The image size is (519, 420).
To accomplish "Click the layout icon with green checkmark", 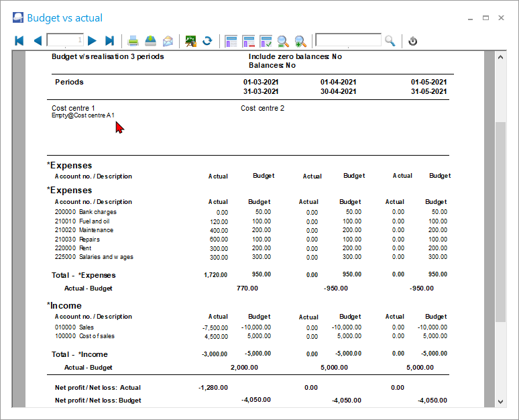I will [x=266, y=41].
